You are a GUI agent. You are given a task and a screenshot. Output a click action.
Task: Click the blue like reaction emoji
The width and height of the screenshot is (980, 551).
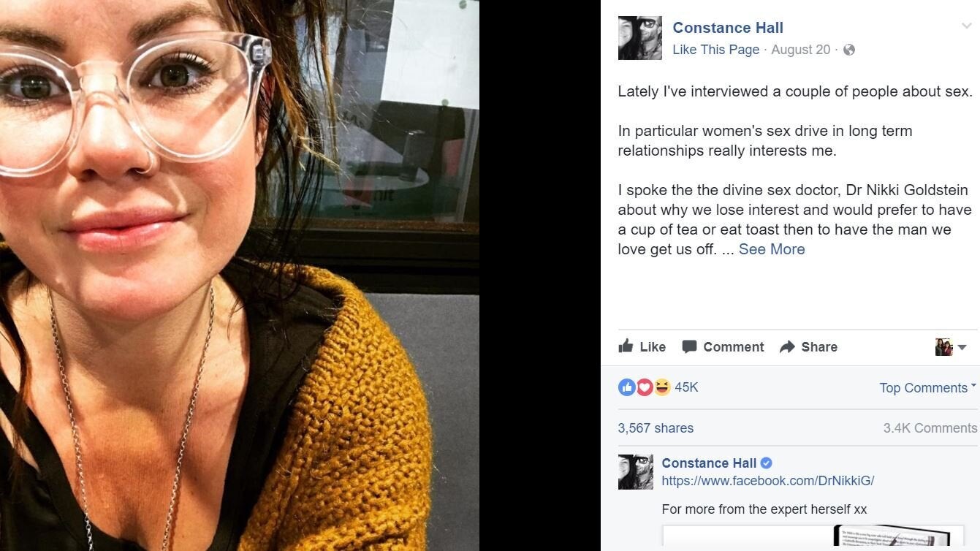626,387
